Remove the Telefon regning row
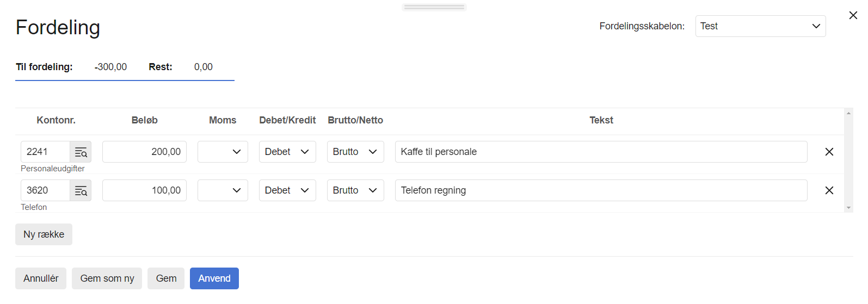 coord(829,190)
